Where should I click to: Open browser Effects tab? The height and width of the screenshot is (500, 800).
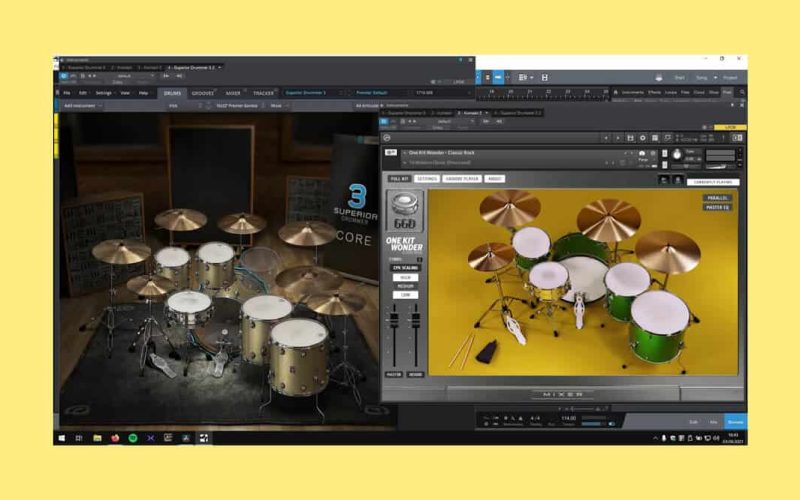tap(655, 92)
